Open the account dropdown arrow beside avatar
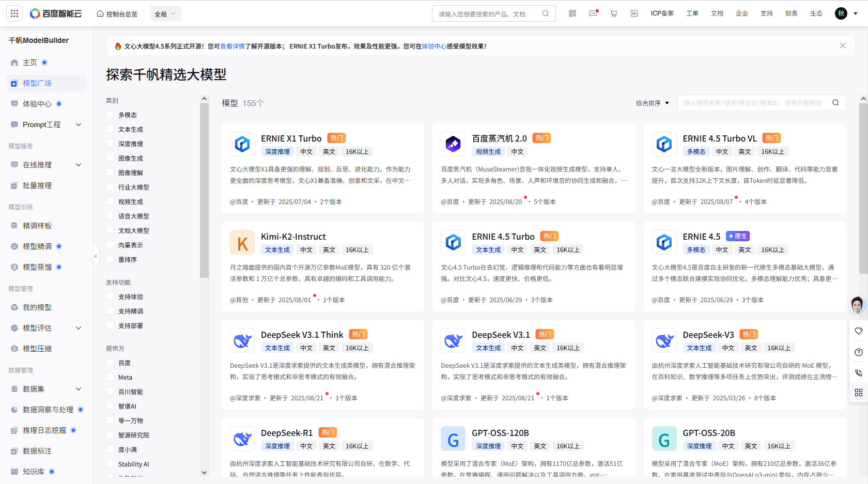868x484 pixels. (856, 13)
